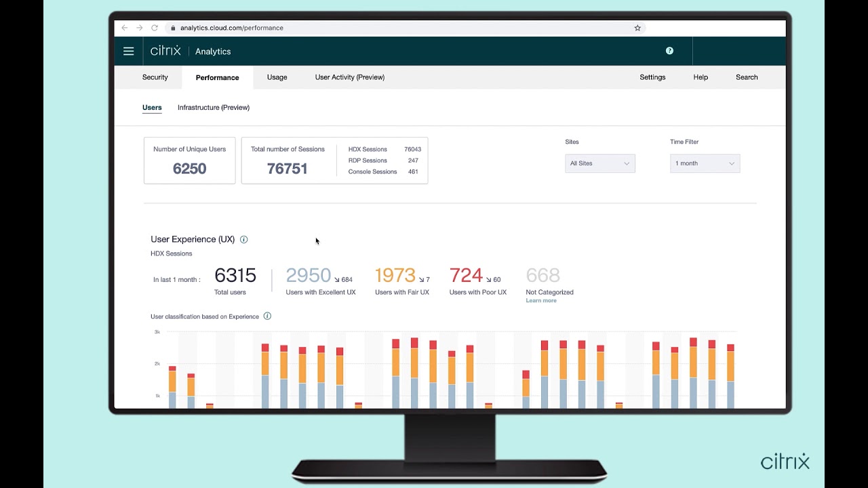Switch to Infrastructure (Preview) sub-tab
Screen dimensions: 868x488
click(x=214, y=107)
